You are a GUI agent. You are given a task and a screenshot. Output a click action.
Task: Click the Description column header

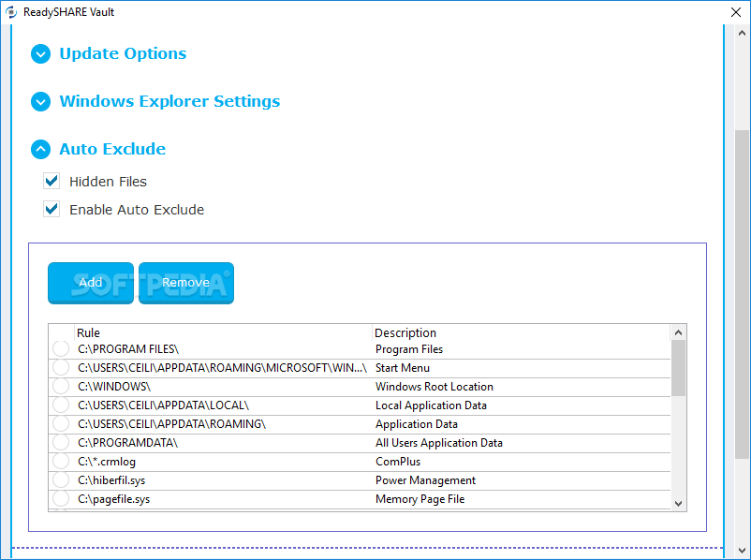click(x=521, y=332)
